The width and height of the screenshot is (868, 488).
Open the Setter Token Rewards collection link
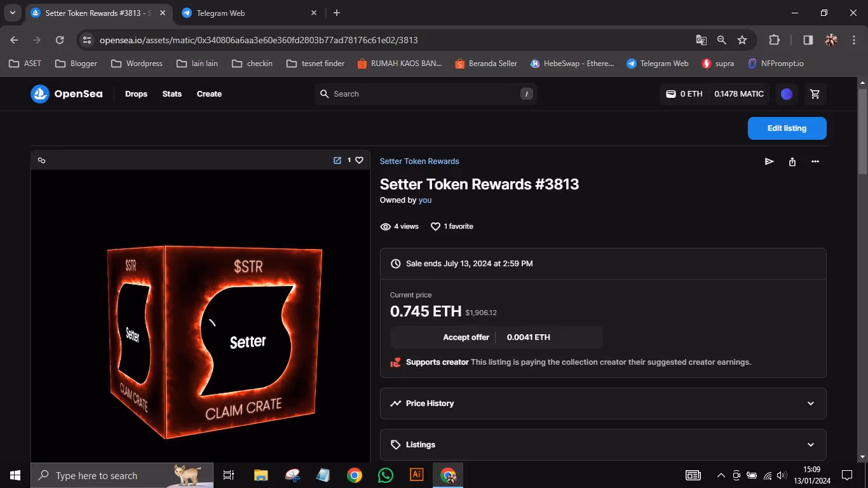coord(419,161)
